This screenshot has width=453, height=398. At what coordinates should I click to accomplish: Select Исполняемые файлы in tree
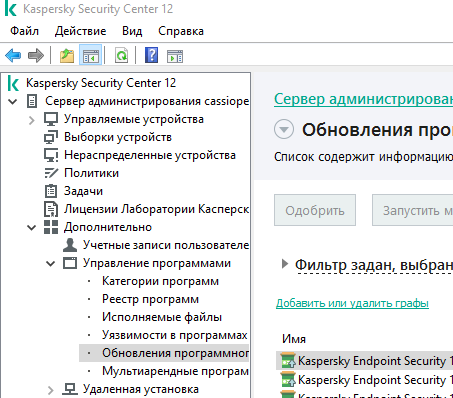coord(162,317)
